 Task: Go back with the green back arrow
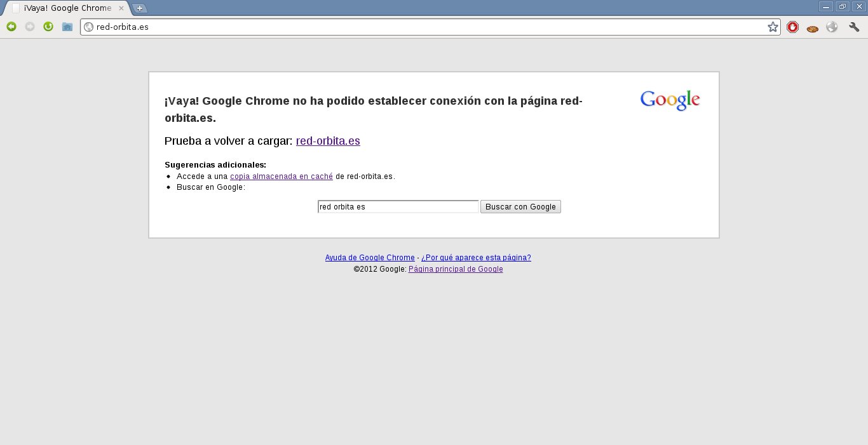[11, 27]
